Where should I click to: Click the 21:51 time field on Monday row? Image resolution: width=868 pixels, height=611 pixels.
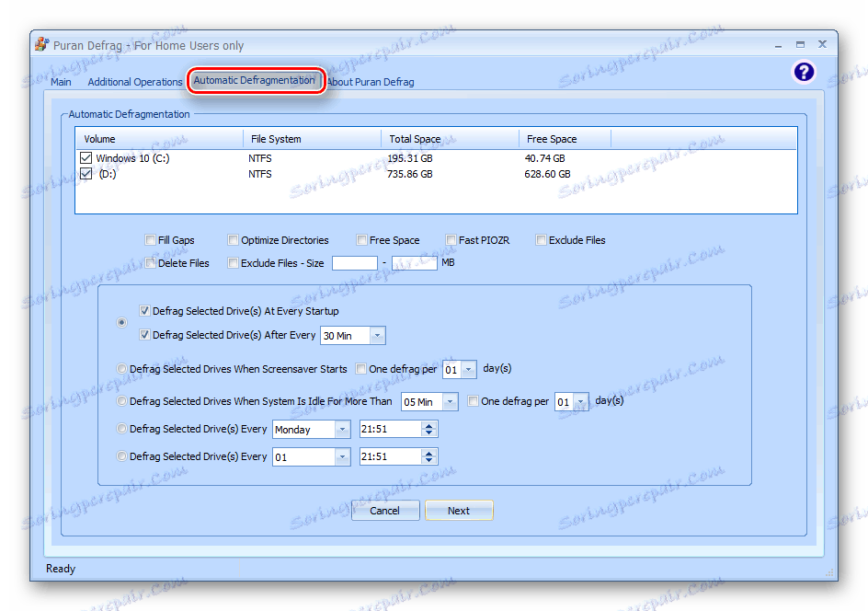point(390,430)
